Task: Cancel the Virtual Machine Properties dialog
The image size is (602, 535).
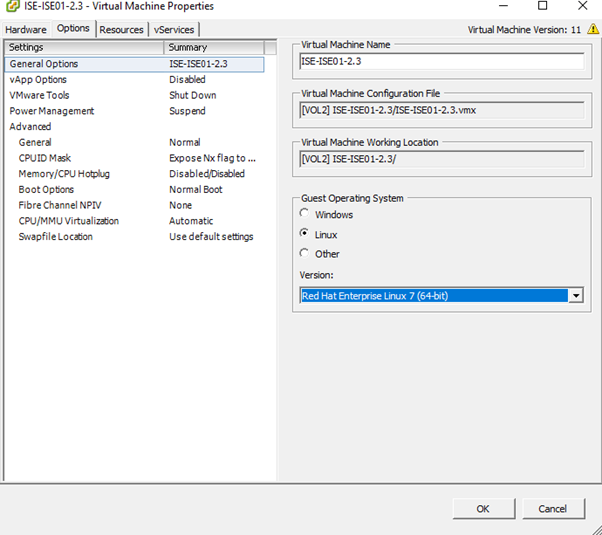Action: click(553, 508)
